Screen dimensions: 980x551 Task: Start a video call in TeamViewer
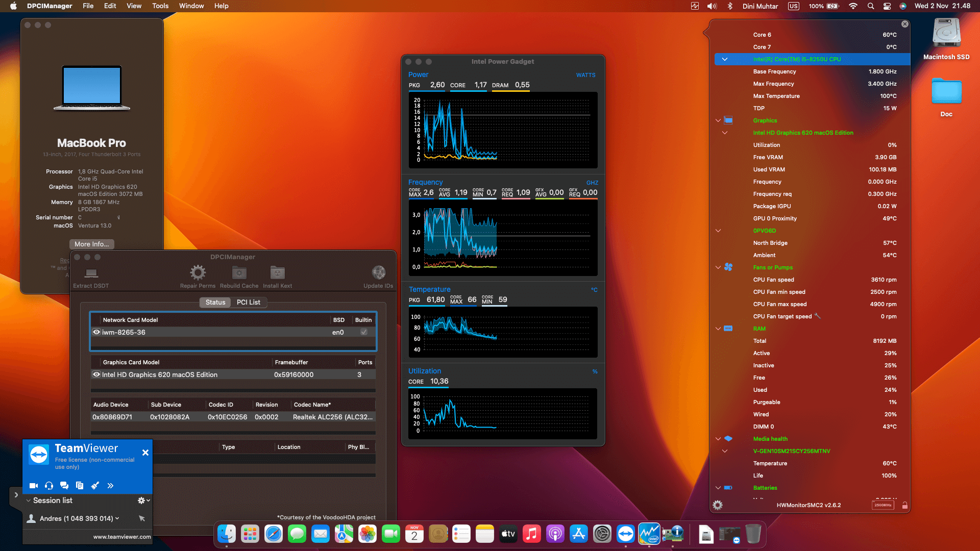coord(34,486)
